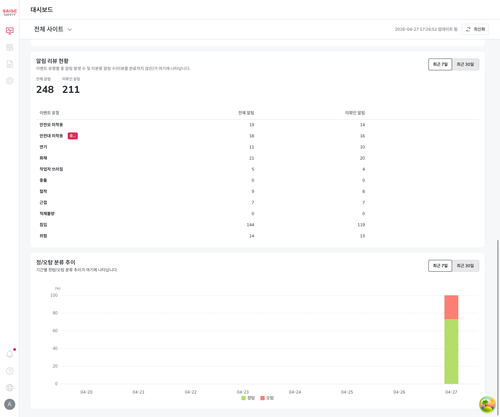
Task: Click the SAIGE Safety logo
Action: [9, 12]
